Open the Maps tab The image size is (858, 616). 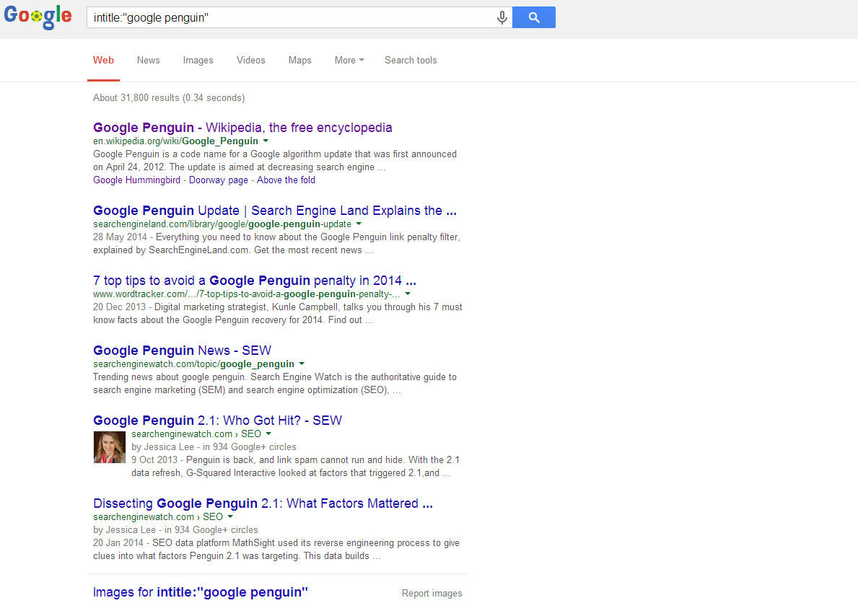(300, 60)
